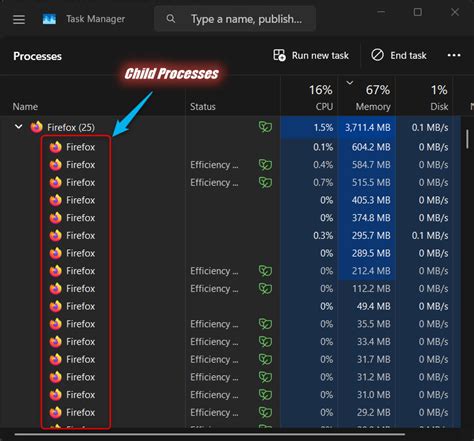Click the Task Manager app icon

(49, 19)
